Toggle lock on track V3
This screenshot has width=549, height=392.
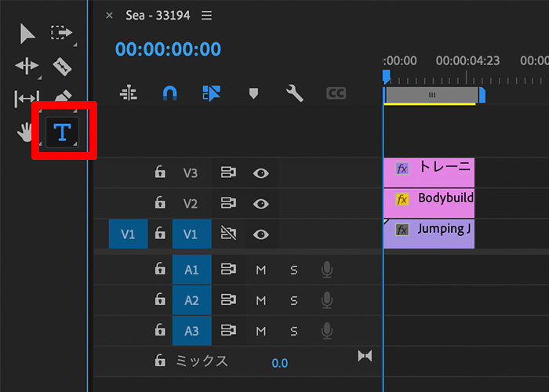click(160, 172)
